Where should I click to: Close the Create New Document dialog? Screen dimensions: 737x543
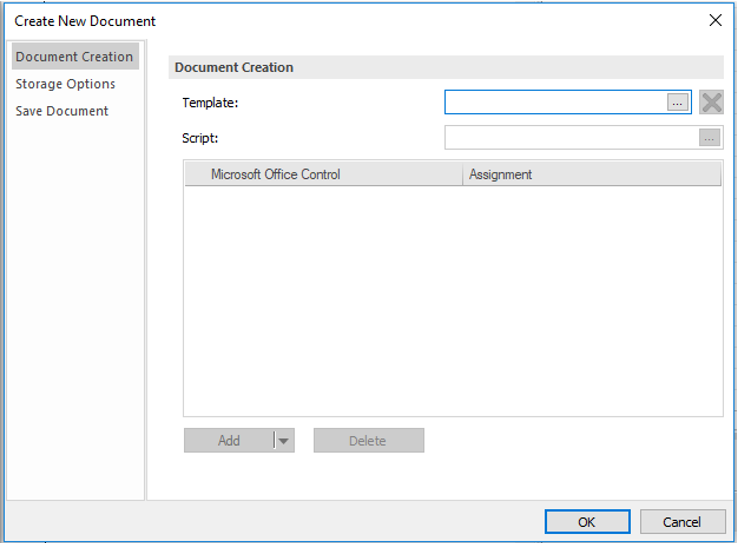pos(715,20)
